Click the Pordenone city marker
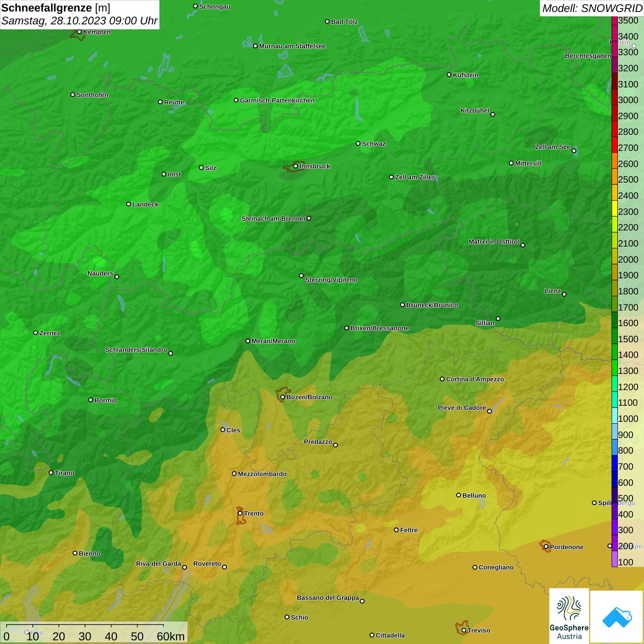Screen dimensions: 644x644 coord(546,547)
